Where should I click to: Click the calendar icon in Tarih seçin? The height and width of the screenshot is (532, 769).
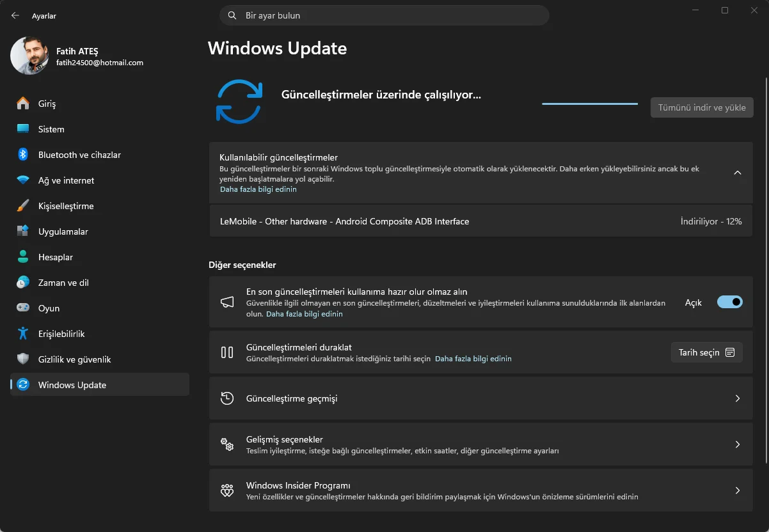pyautogui.click(x=730, y=352)
